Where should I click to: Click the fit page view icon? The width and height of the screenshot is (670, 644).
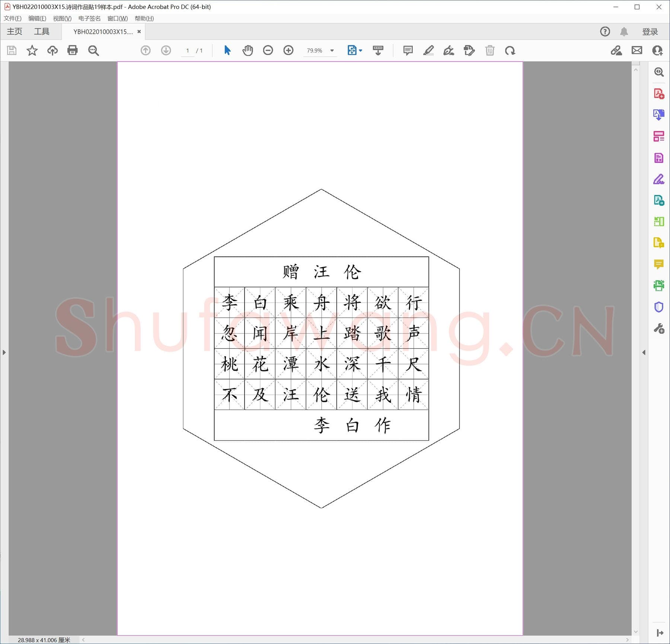(352, 50)
